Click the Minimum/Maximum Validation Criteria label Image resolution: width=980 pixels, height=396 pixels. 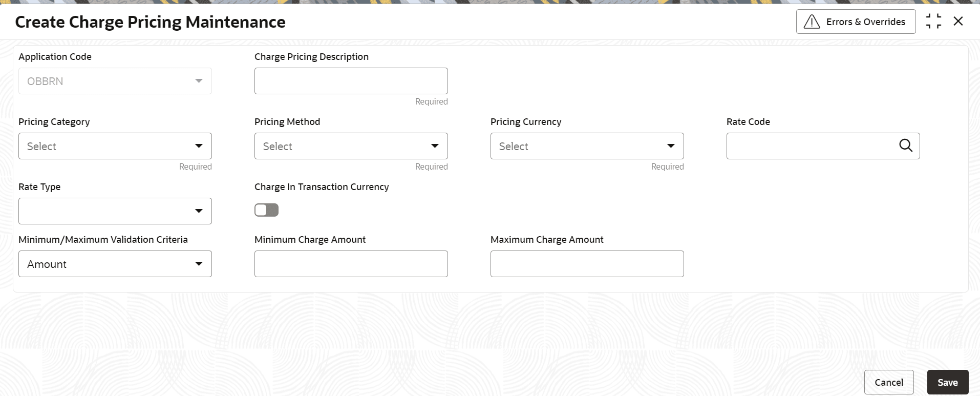103,240
